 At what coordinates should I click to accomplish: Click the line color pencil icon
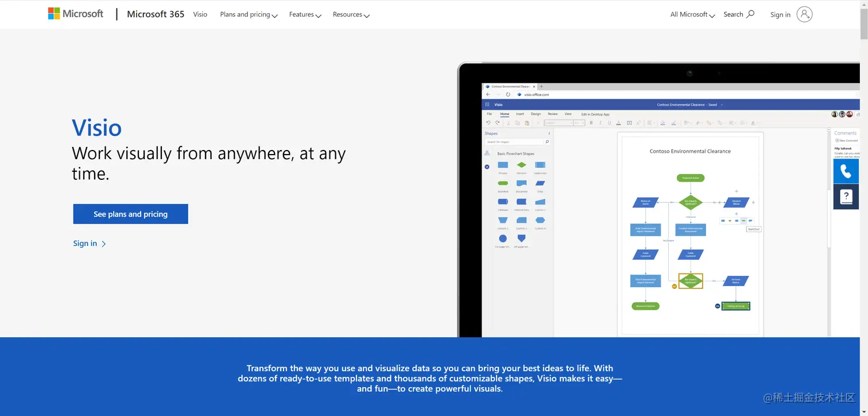673,123
